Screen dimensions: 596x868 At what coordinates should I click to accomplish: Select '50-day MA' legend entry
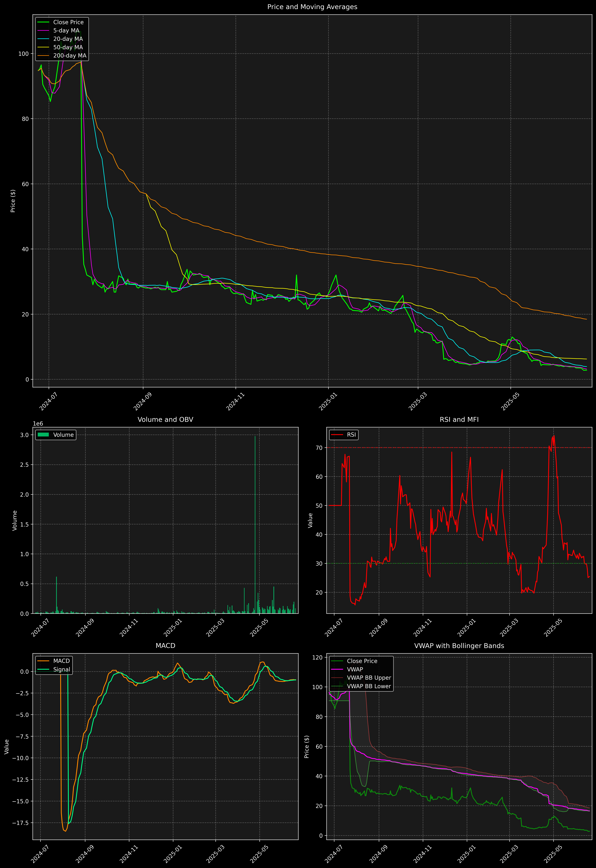click(68, 47)
